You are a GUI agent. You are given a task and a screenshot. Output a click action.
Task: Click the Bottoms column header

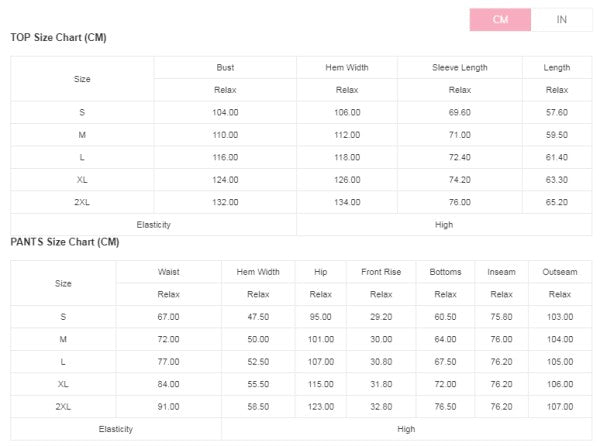point(445,272)
